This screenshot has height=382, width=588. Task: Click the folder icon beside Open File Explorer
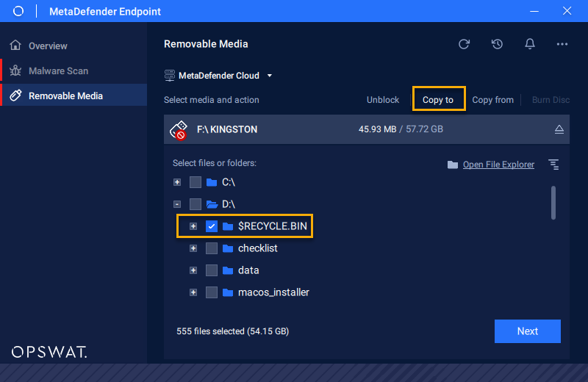coord(453,165)
